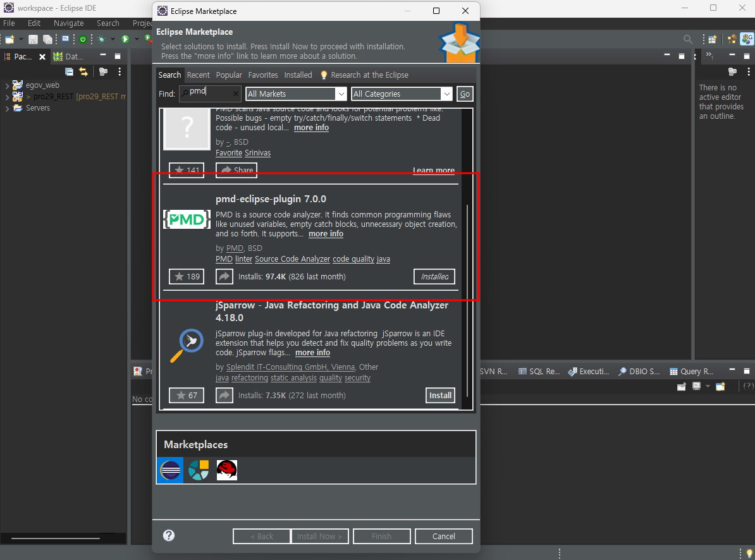The width and height of the screenshot is (755, 560).
Task: Click the Learn more link
Action: (433, 170)
